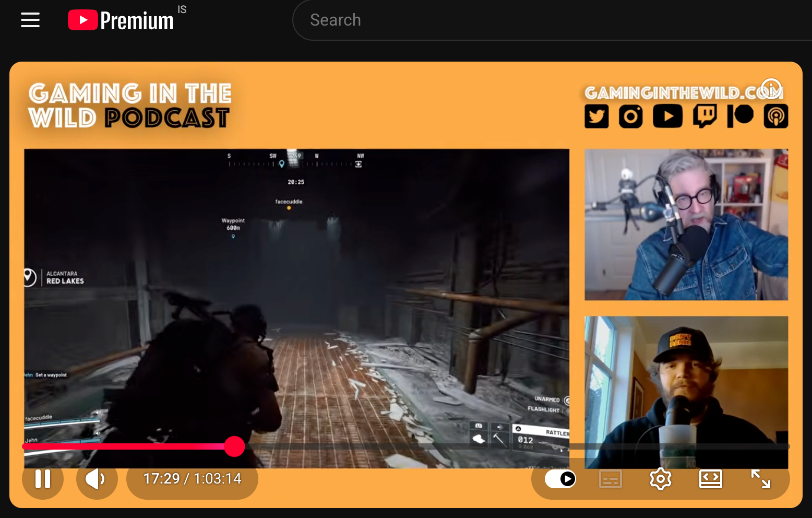Click the Apple Podcasts icon in banner
This screenshot has height=518, width=812.
tap(775, 116)
